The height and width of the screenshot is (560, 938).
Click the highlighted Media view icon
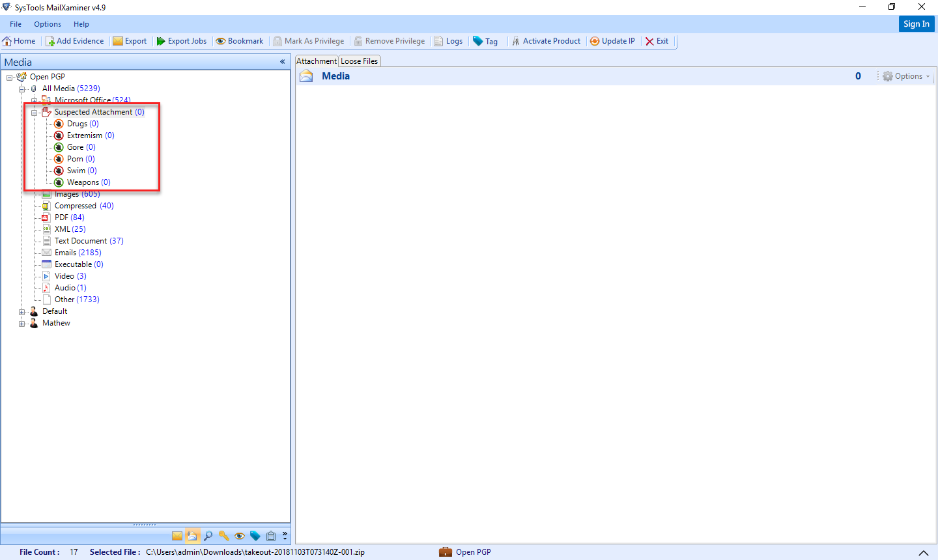[x=192, y=536]
